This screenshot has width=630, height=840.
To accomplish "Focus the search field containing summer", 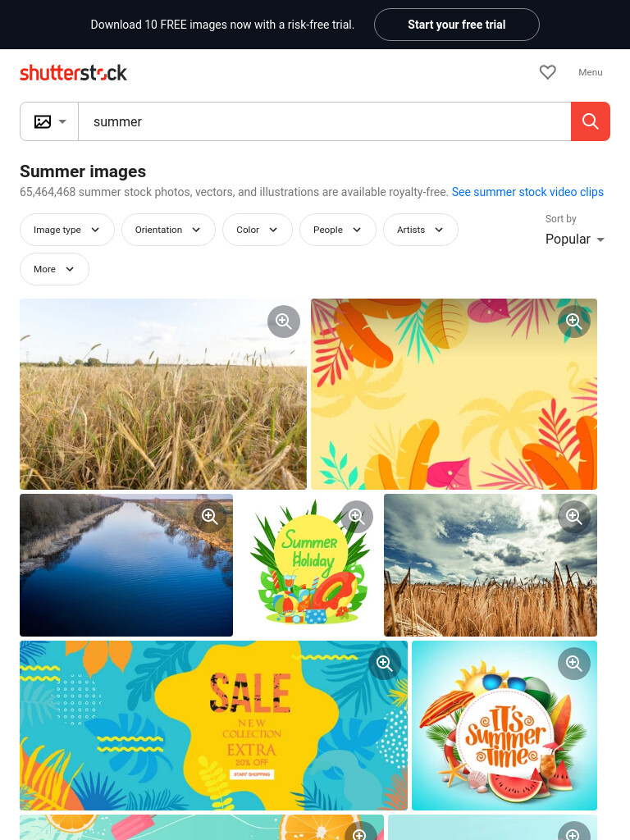I will tap(325, 121).
